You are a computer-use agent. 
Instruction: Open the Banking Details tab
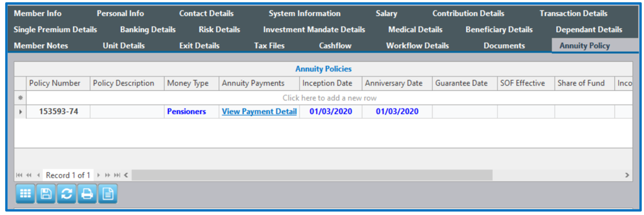[148, 30]
